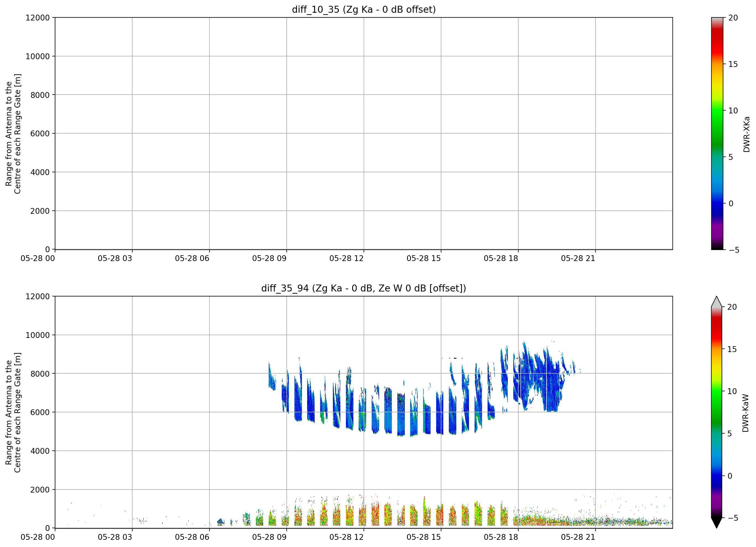Click the 6000 y-tick on the diff_10_35 plot
Screen dimensions: 756x547
(40, 134)
